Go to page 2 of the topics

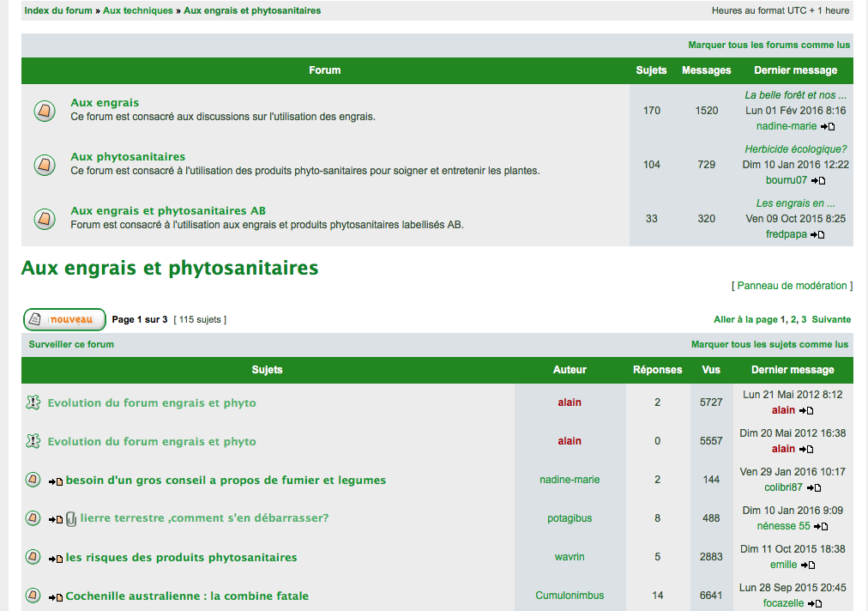click(793, 319)
